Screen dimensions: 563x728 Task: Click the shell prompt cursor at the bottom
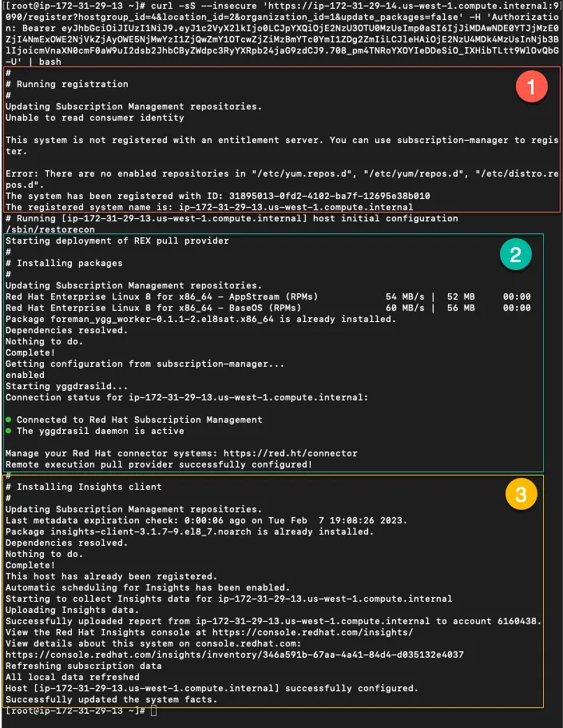point(154,711)
